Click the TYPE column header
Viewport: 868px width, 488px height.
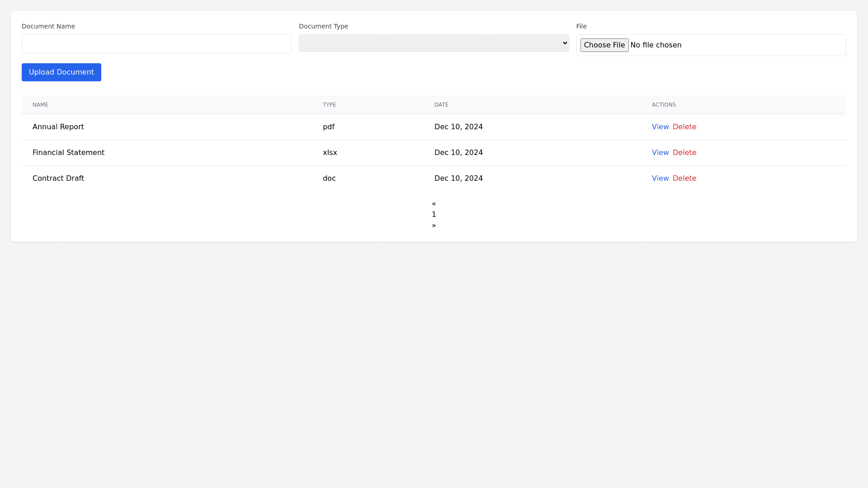tap(329, 105)
